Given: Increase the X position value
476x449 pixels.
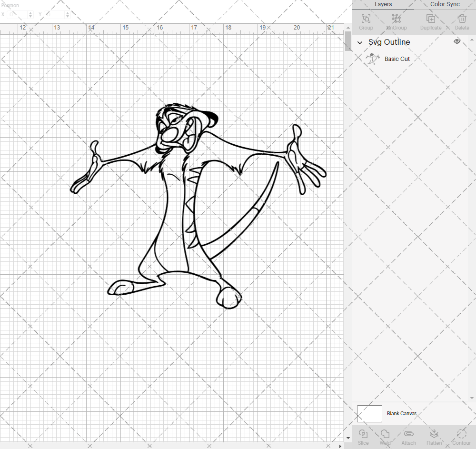Looking at the screenshot, I should coord(31,12).
